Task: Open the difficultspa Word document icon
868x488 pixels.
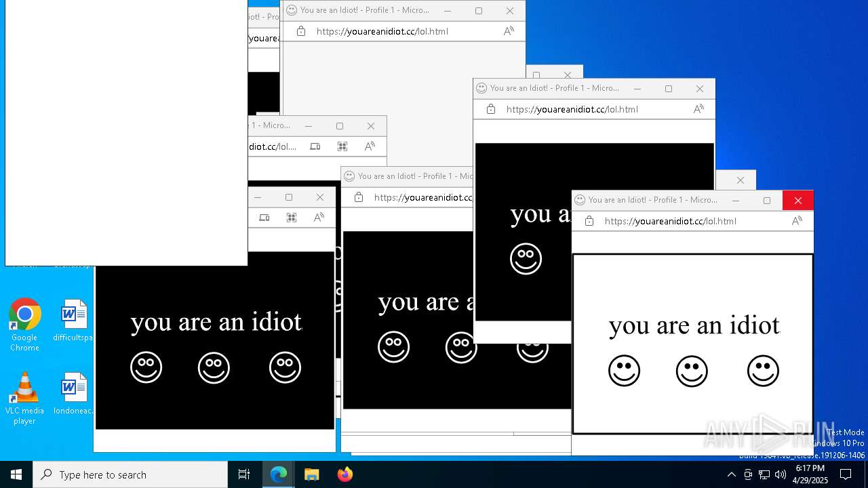Action: (73, 321)
